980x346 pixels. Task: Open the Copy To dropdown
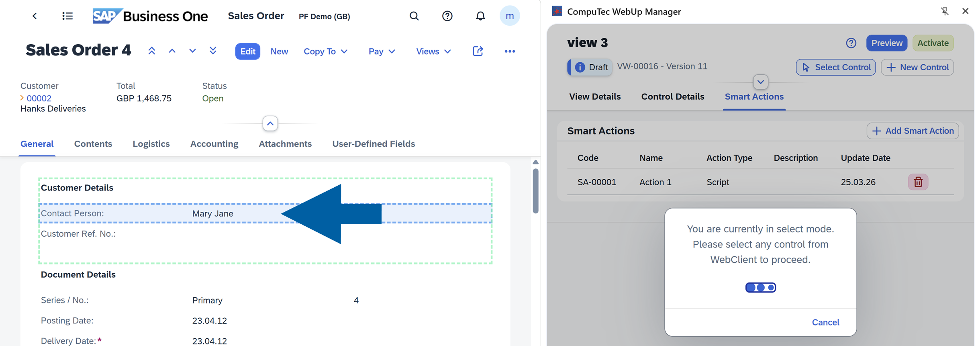click(325, 51)
